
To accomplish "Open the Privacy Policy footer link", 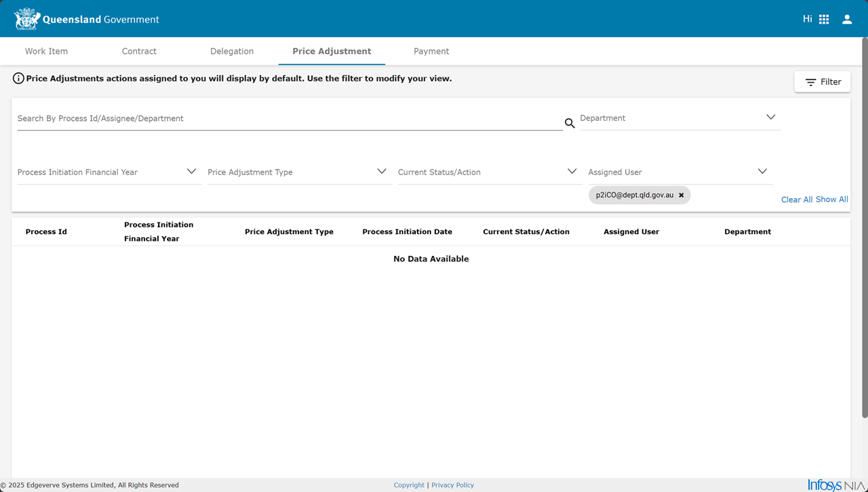I will click(x=452, y=485).
